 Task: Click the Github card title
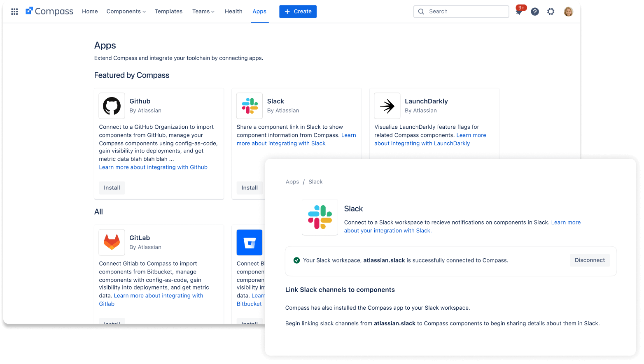tap(140, 101)
